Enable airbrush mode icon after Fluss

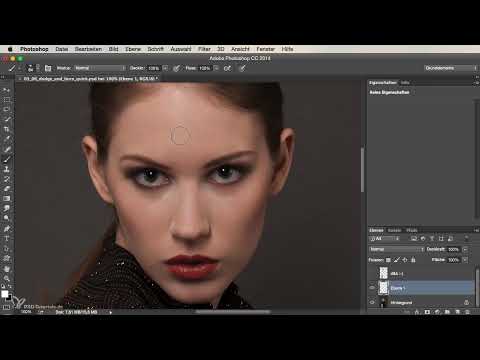tap(227, 68)
